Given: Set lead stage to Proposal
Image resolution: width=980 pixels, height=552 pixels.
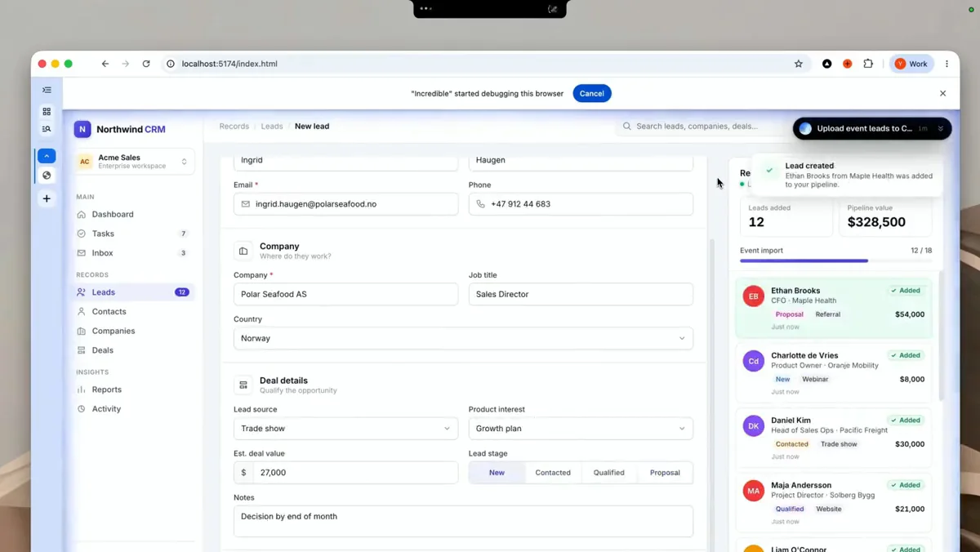Looking at the screenshot, I should tap(665, 473).
